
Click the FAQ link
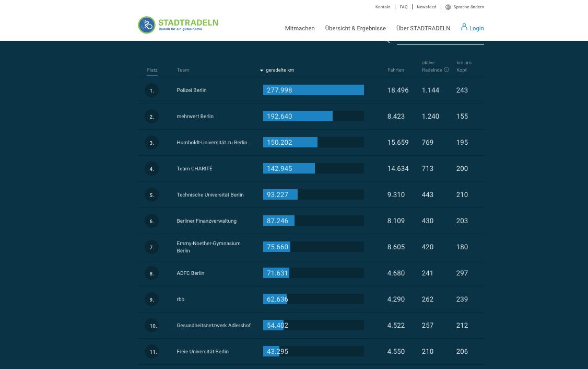click(x=404, y=7)
